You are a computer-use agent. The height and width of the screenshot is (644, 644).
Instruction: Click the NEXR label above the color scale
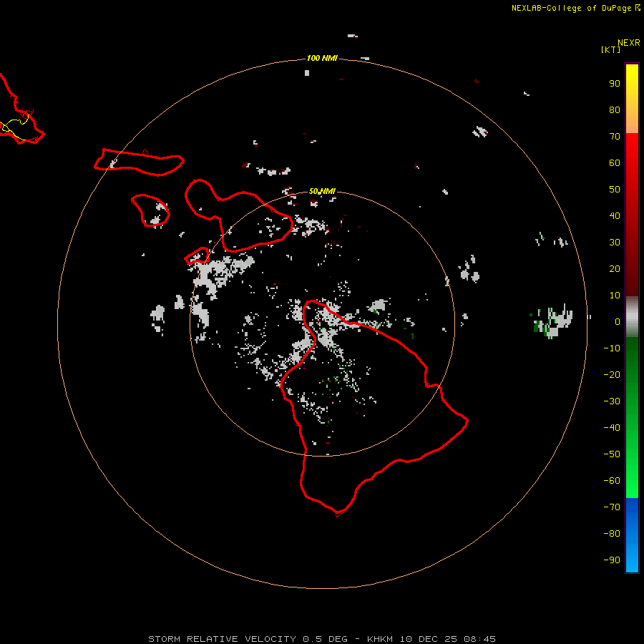tap(628, 43)
